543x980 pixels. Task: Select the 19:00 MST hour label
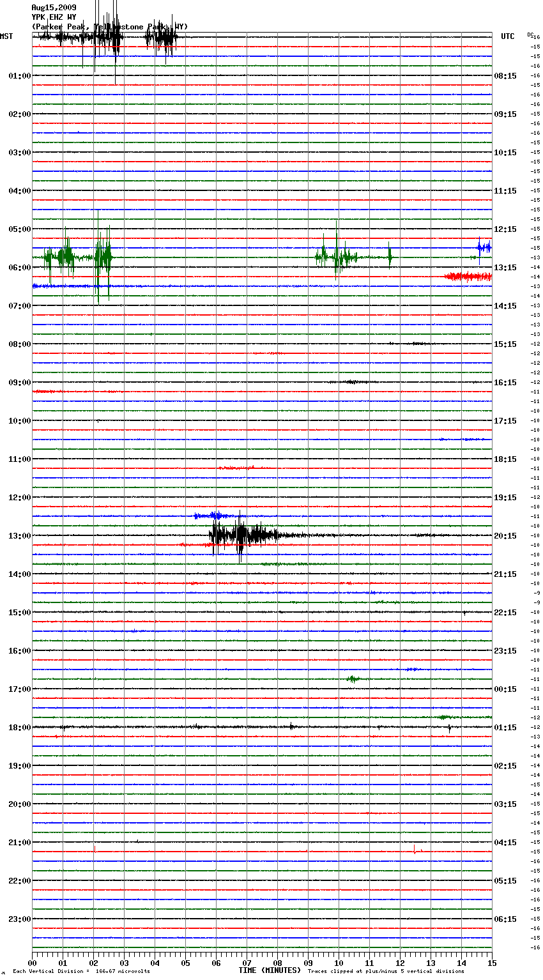(x=20, y=766)
